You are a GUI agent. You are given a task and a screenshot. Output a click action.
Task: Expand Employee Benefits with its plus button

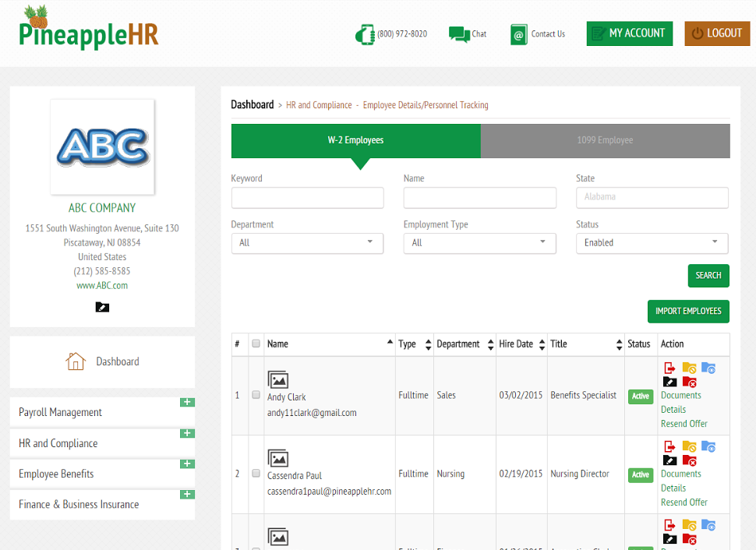[187, 464]
